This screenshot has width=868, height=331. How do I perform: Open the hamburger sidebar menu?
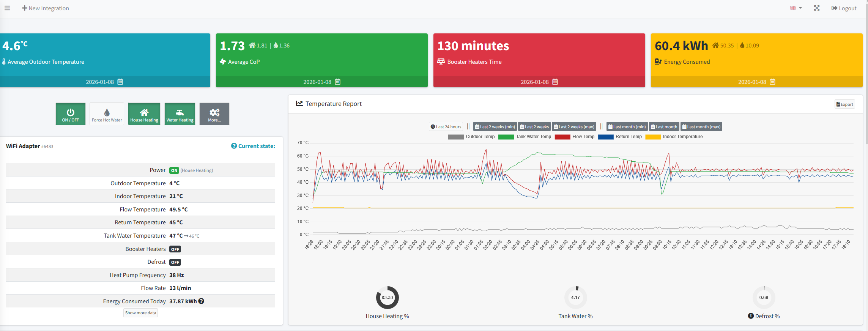click(x=7, y=8)
